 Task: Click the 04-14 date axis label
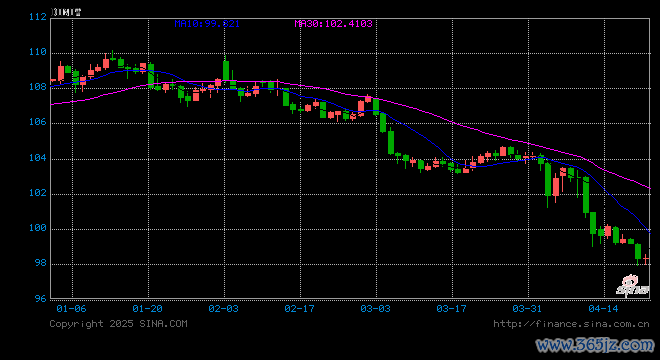(604, 309)
